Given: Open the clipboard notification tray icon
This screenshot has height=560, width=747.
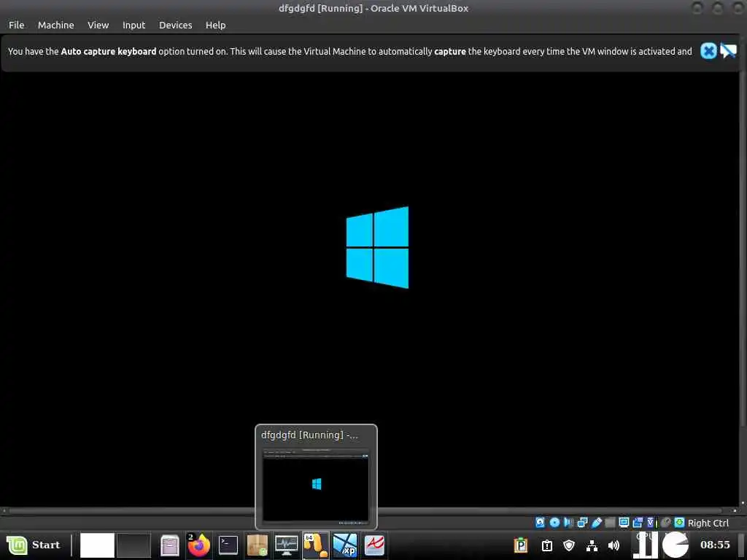Looking at the screenshot, I should (x=547, y=545).
